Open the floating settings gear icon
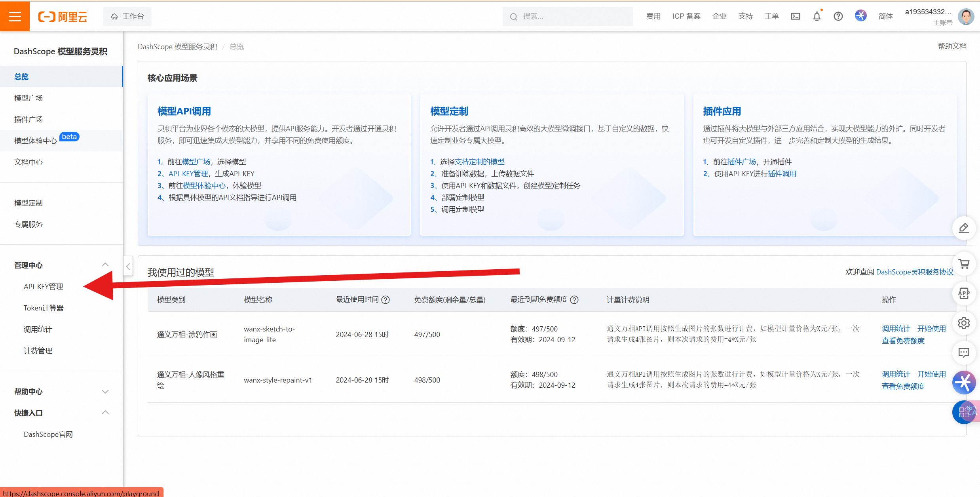This screenshot has height=497, width=980. [964, 323]
